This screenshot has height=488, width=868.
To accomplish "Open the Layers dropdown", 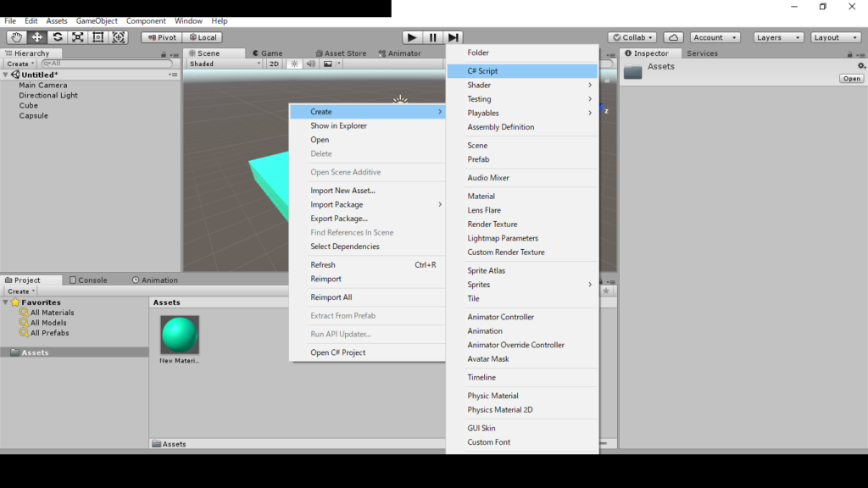I will (777, 37).
